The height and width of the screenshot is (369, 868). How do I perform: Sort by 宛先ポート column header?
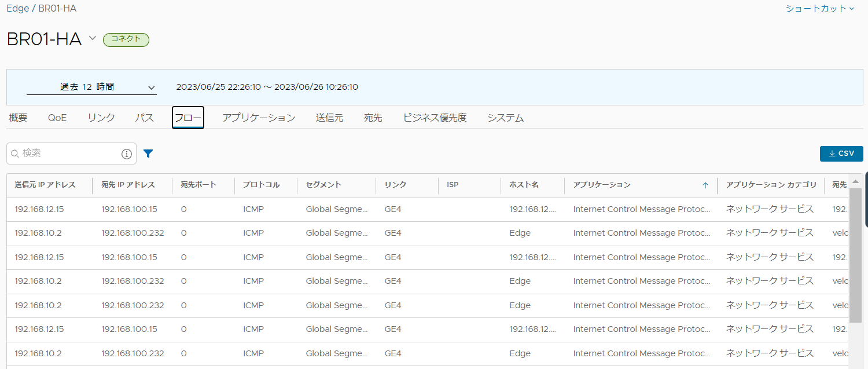pyautogui.click(x=198, y=185)
